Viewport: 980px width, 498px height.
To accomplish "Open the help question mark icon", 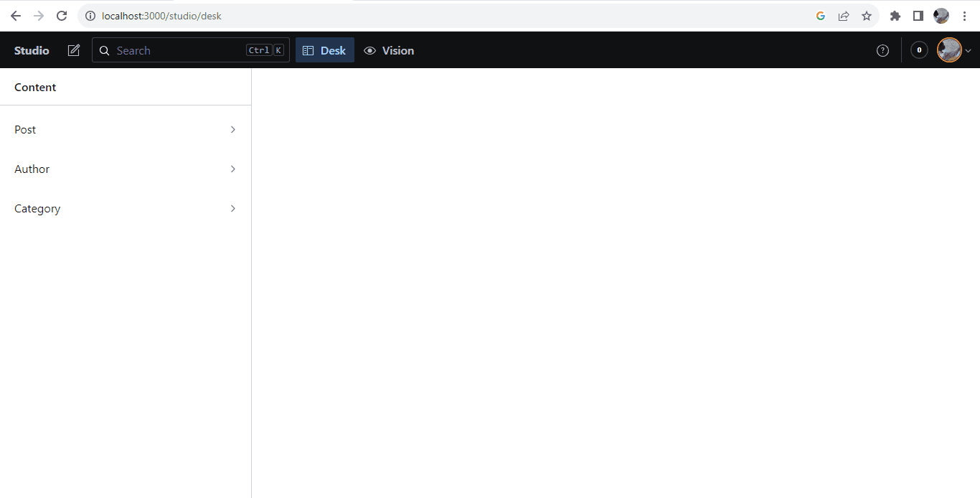I will point(882,50).
